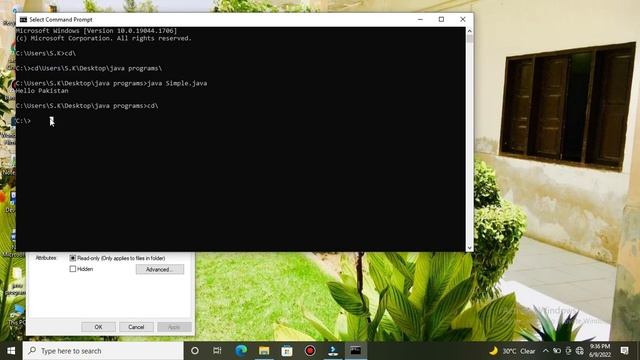Click Cancel in the properties dialog
This screenshot has height=360, width=640.
[x=136, y=327]
